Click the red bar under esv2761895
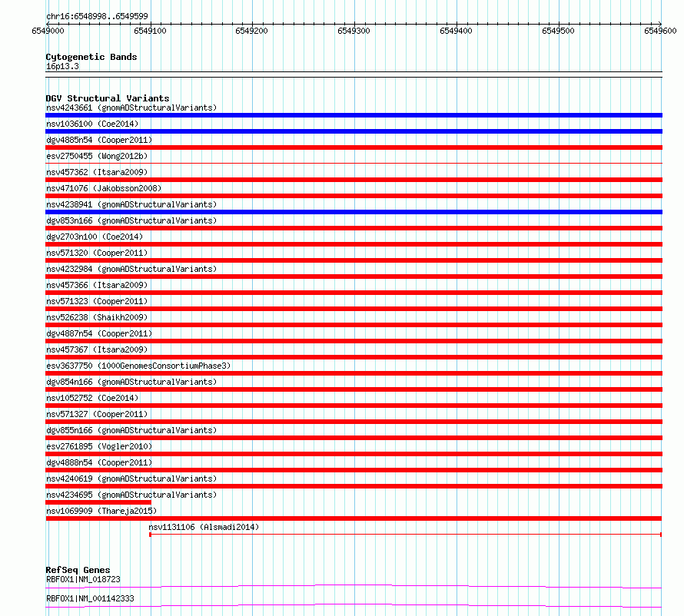This screenshot has height=616, width=684. click(354, 454)
